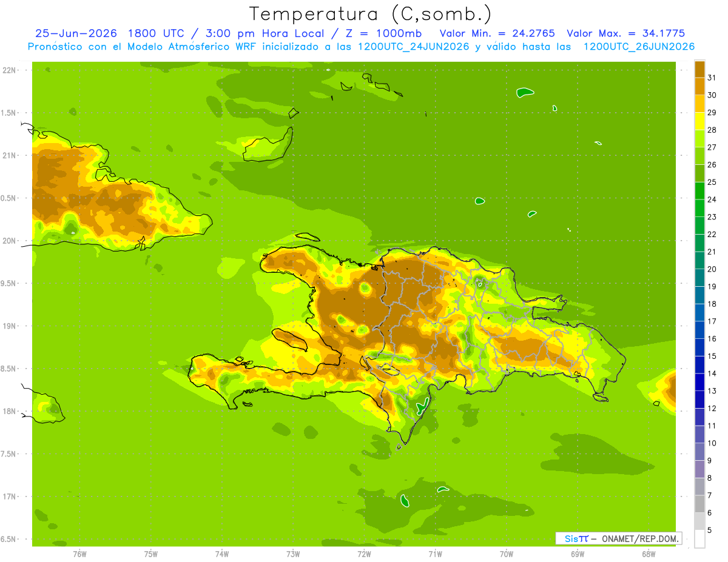Click the '22N' latitude tick label
Screen dimensions: 728x562
point(10,70)
